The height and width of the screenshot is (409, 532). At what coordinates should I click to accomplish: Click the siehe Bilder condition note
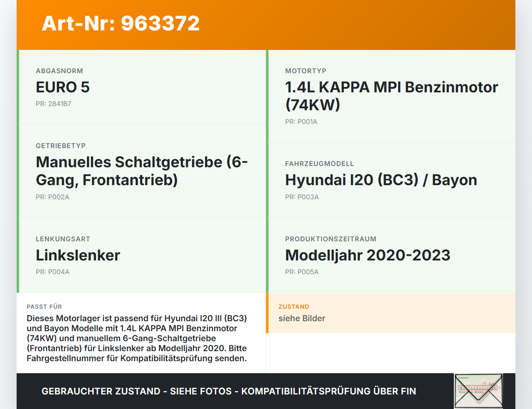[302, 318]
